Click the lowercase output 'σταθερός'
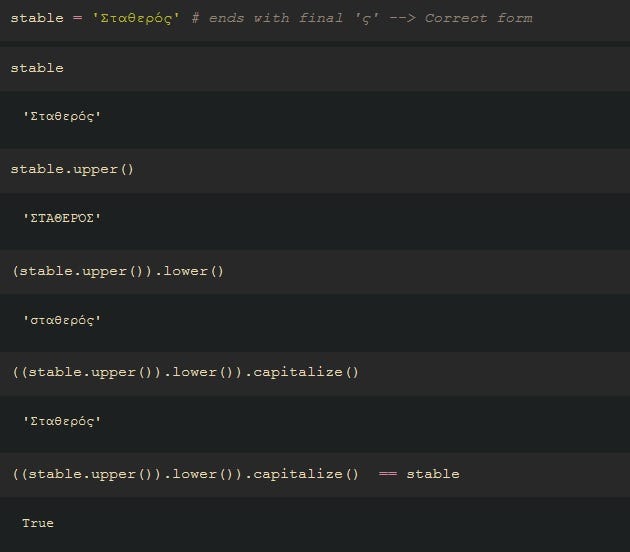This screenshot has width=630, height=552. [62, 321]
